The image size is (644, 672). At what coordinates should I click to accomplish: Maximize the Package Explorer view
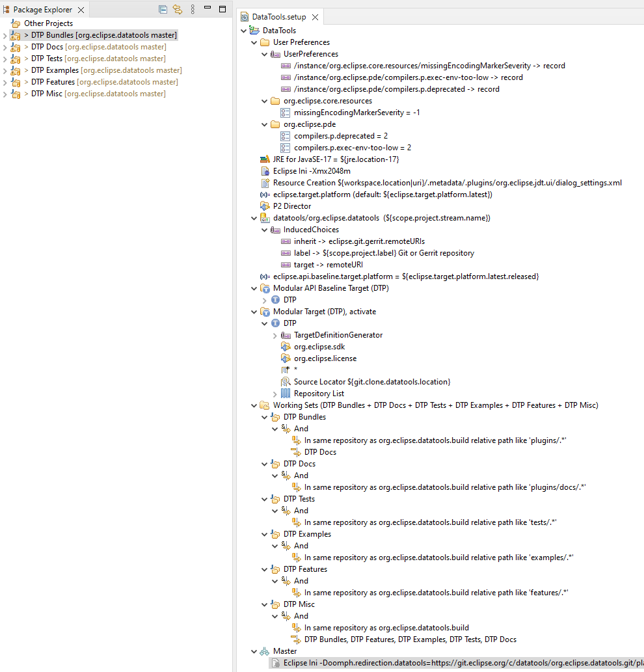point(222,9)
